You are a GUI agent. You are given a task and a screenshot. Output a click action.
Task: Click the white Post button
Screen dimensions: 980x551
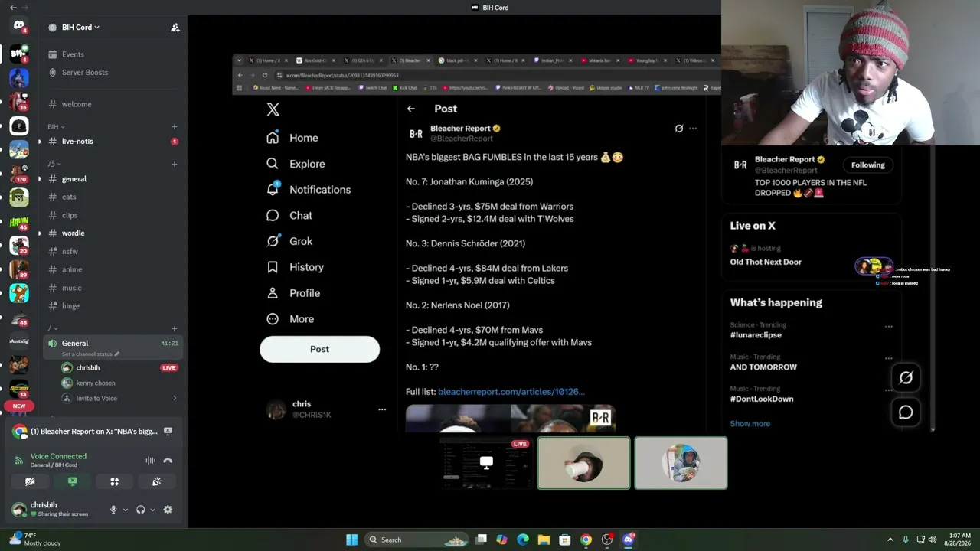tap(319, 349)
